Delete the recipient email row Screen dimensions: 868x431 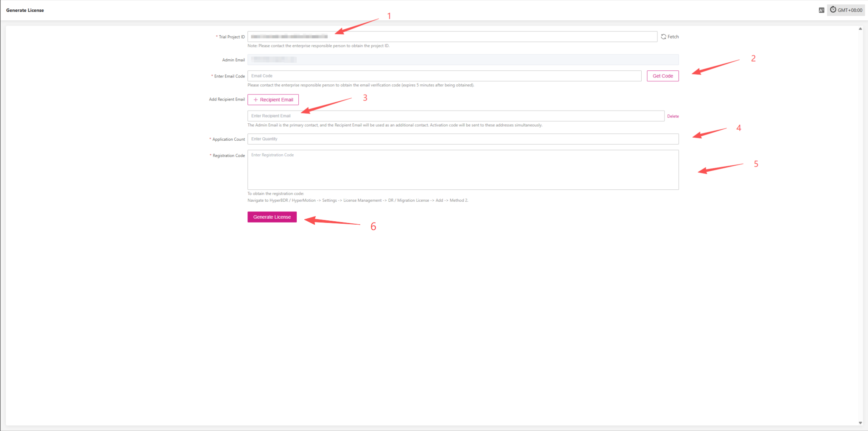(673, 116)
